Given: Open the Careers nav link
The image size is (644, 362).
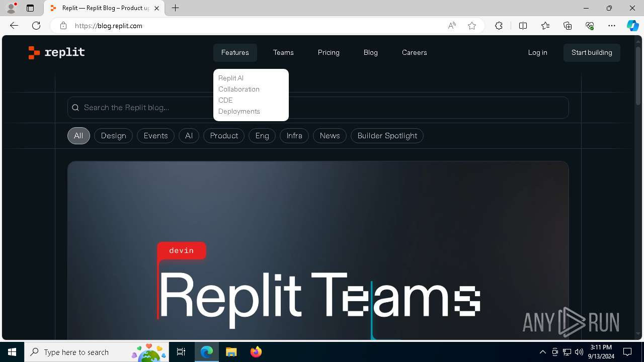Looking at the screenshot, I should [415, 52].
